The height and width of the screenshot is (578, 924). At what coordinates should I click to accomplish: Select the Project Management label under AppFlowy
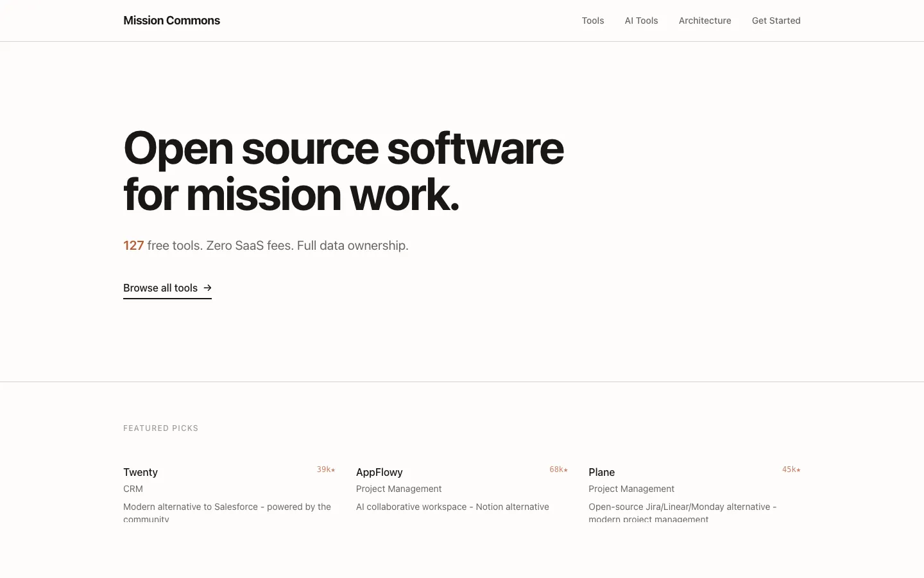[398, 489]
